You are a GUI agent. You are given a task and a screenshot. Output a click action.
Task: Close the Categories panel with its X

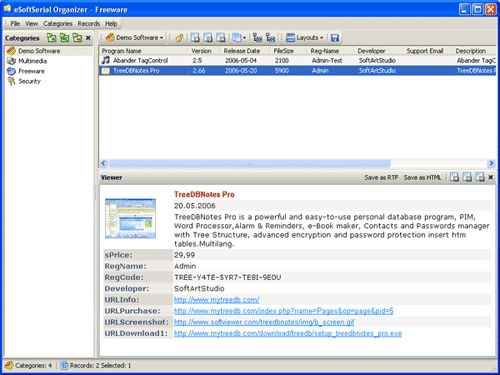(88, 38)
